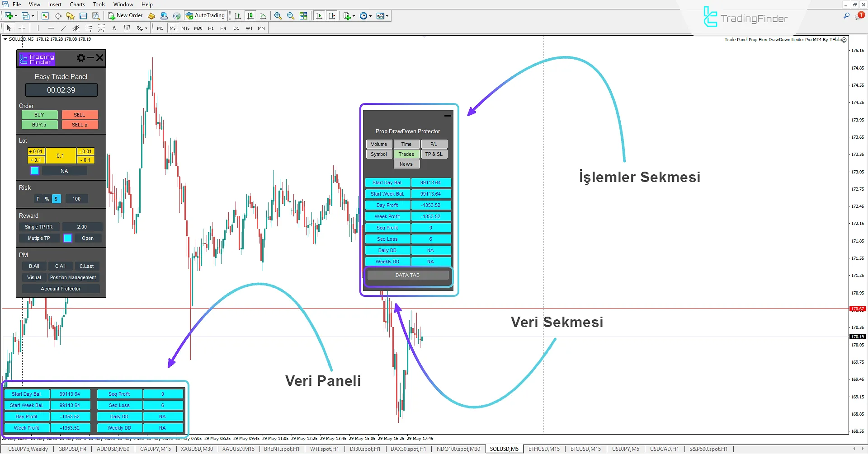Viewport: 868px width, 454px height.
Task: Select the Fibonacci retracement drawing tool
Action: coord(89,28)
